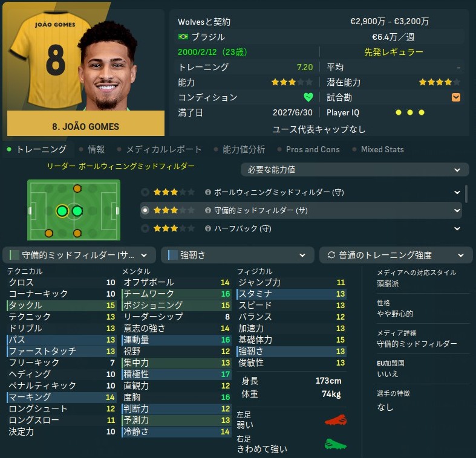Click the role list vertical scrollbar
This screenshot has height=458, width=476.
pyautogui.click(x=466, y=194)
